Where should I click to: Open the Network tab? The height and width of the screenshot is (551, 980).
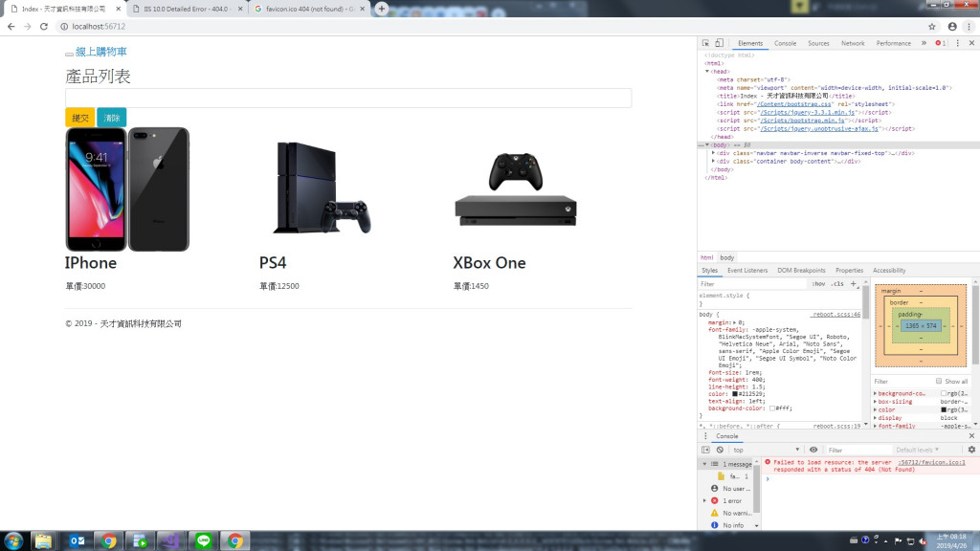point(853,43)
